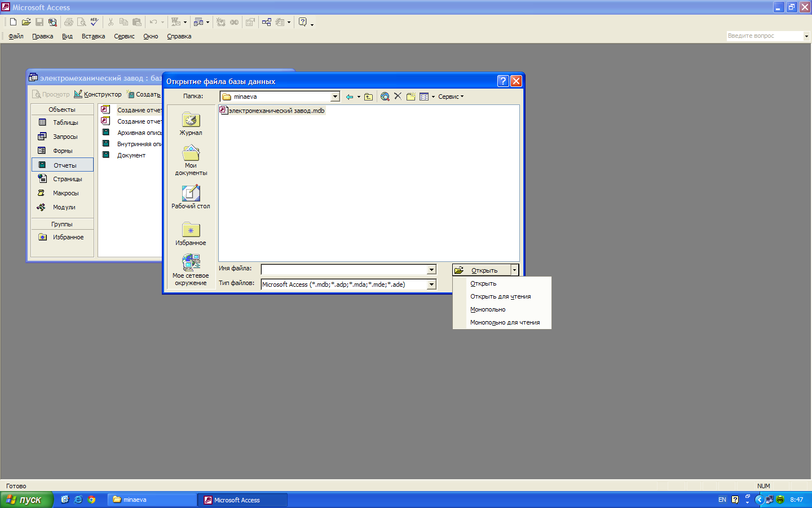This screenshot has width=812, height=508.
Task: Select file электромеханический завод.mdb
Action: tap(272, 111)
